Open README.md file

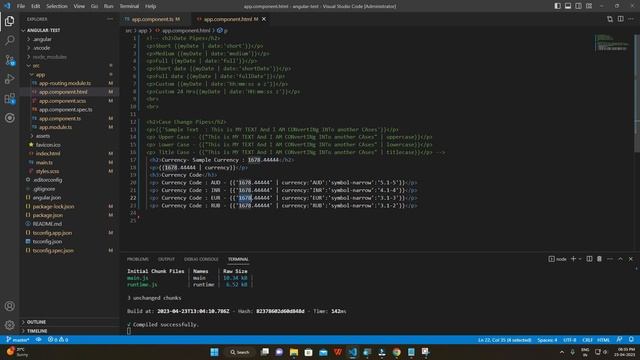pos(47,224)
